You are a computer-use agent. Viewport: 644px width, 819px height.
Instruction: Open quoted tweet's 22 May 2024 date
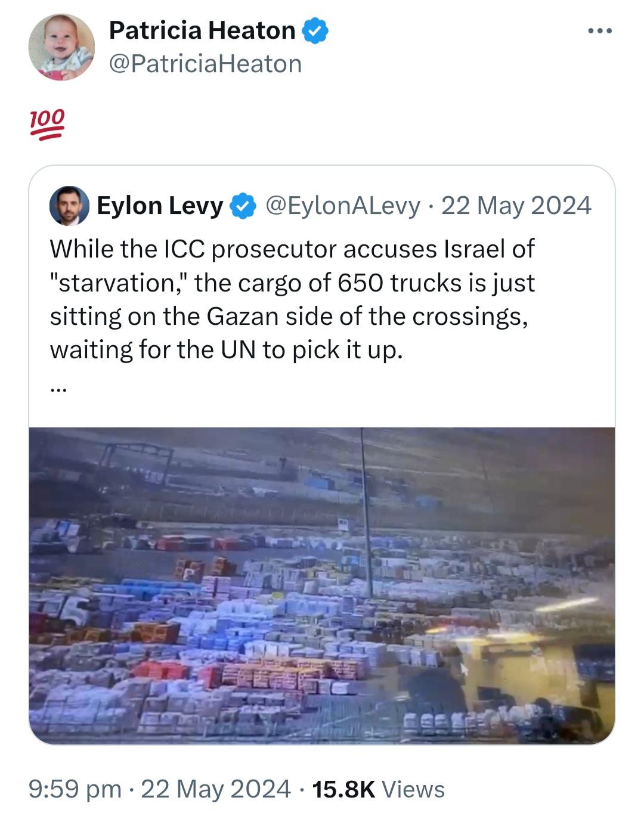516,206
